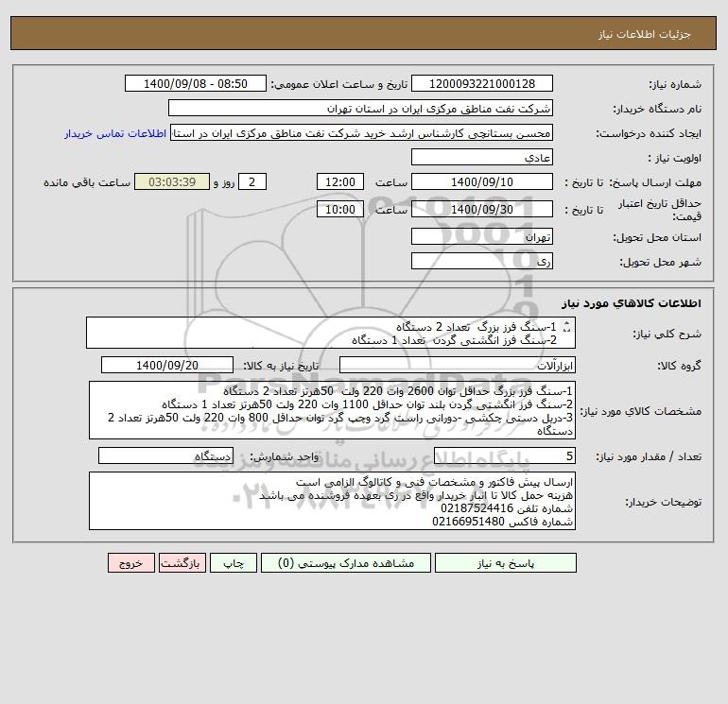Click the مشخصات کالای مورد نیاز text area
The width and height of the screenshot is (728, 704).
[332, 411]
